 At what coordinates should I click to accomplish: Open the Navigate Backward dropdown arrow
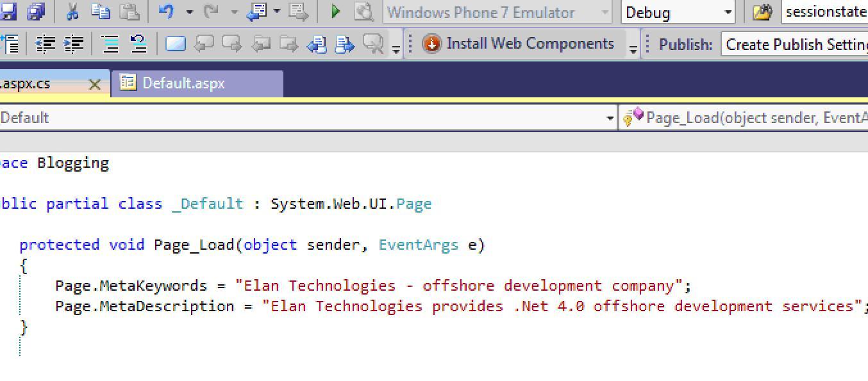click(x=276, y=12)
